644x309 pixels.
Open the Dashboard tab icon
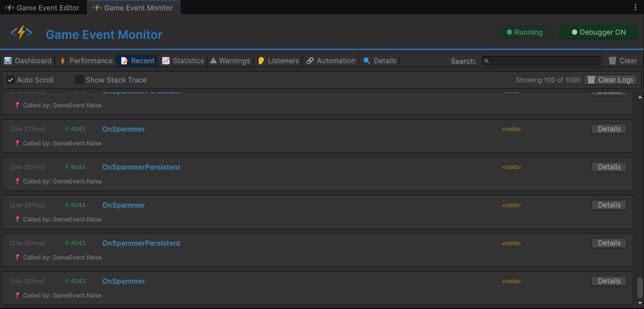tap(8, 61)
